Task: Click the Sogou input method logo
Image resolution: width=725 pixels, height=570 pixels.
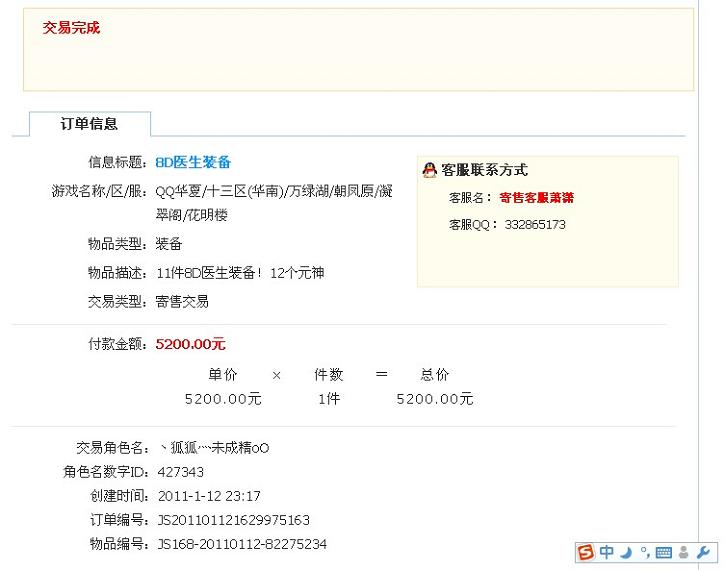Action: tap(586, 552)
